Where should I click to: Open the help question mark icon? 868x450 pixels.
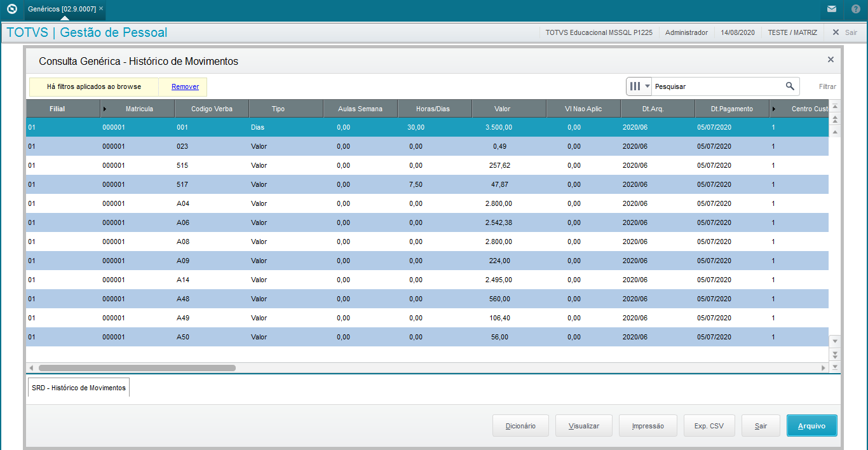[855, 9]
